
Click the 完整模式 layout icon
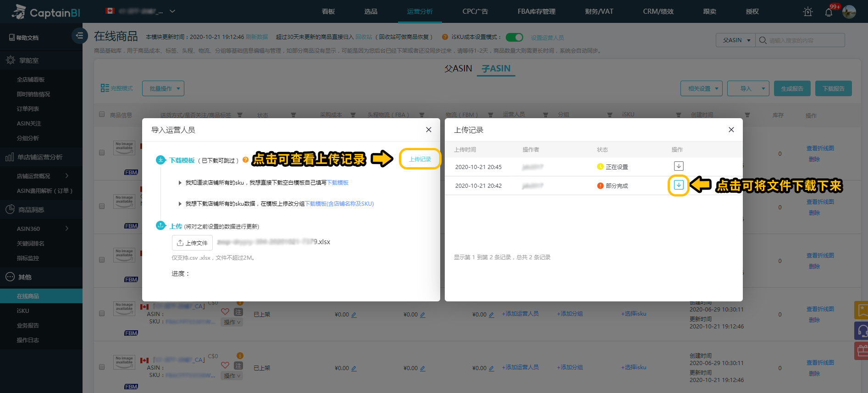(105, 88)
